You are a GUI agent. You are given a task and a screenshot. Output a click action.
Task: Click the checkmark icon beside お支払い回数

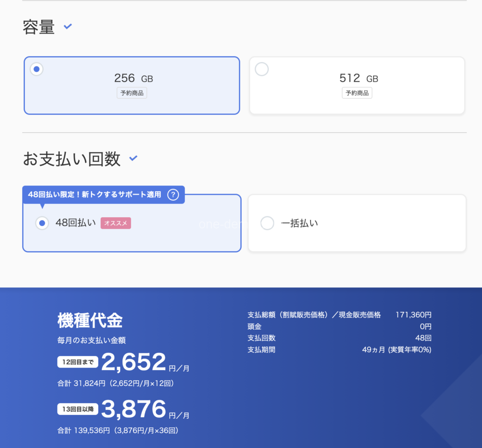tap(133, 158)
